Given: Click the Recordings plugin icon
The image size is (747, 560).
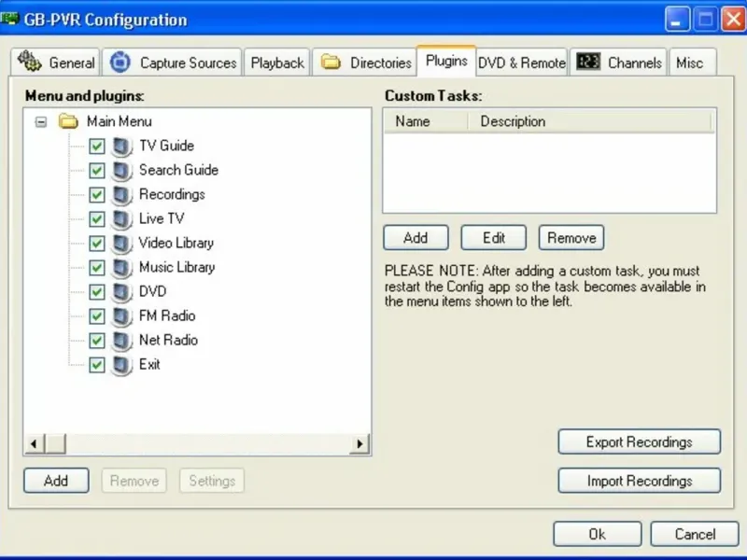Looking at the screenshot, I should click(x=121, y=195).
